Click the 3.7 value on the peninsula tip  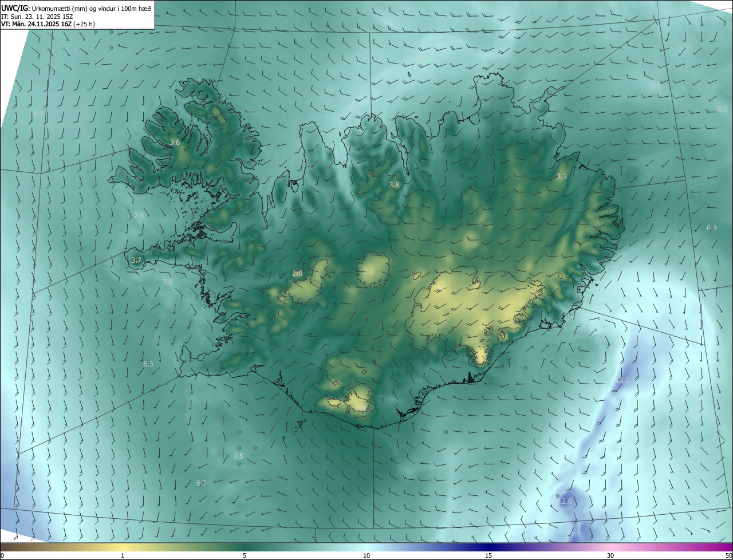tap(136, 260)
